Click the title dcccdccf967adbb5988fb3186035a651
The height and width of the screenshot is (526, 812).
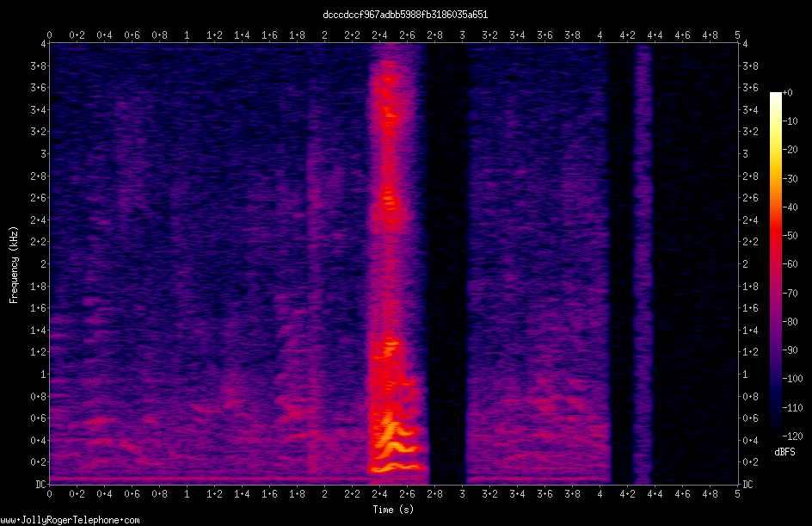(405, 15)
